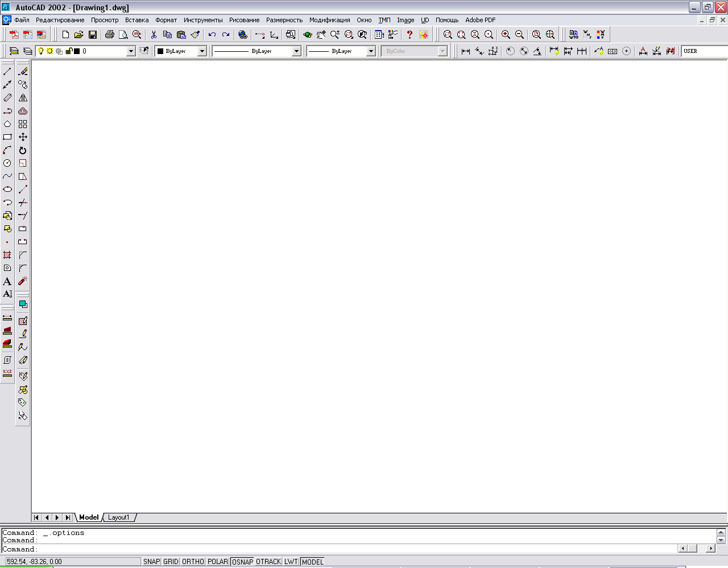Image resolution: width=728 pixels, height=568 pixels.
Task: Select the Trim tool
Action: tap(23, 203)
